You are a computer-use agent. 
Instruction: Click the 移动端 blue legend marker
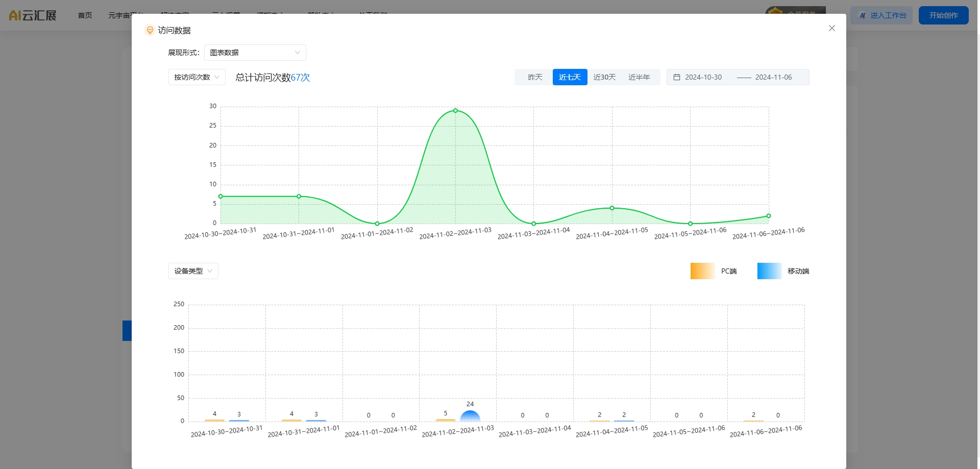769,271
